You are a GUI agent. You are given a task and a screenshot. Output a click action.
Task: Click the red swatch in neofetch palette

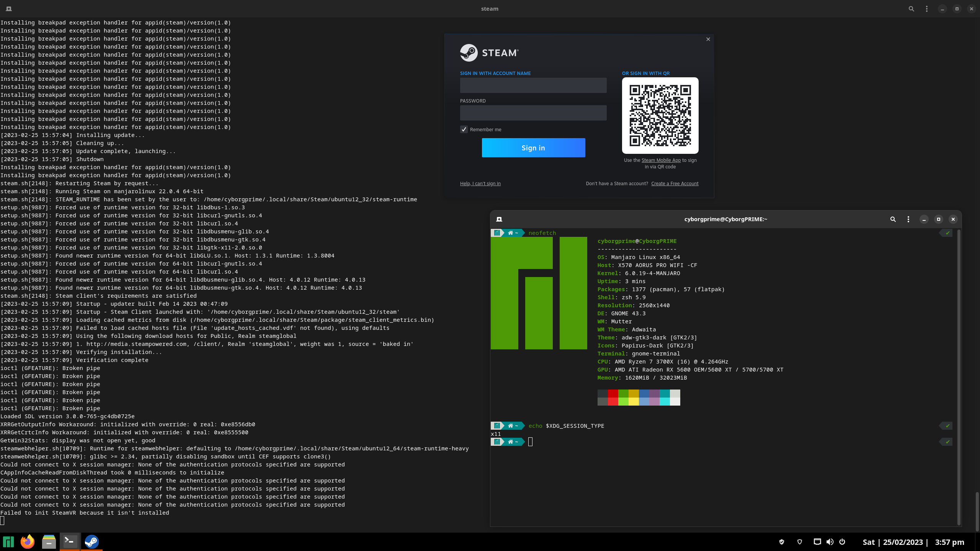(613, 394)
